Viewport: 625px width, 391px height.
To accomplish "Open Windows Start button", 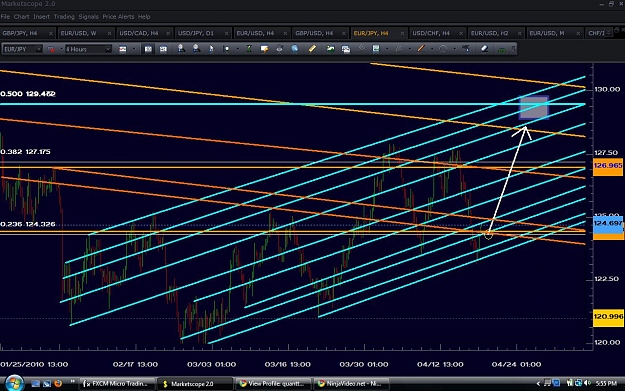I will click(14, 383).
